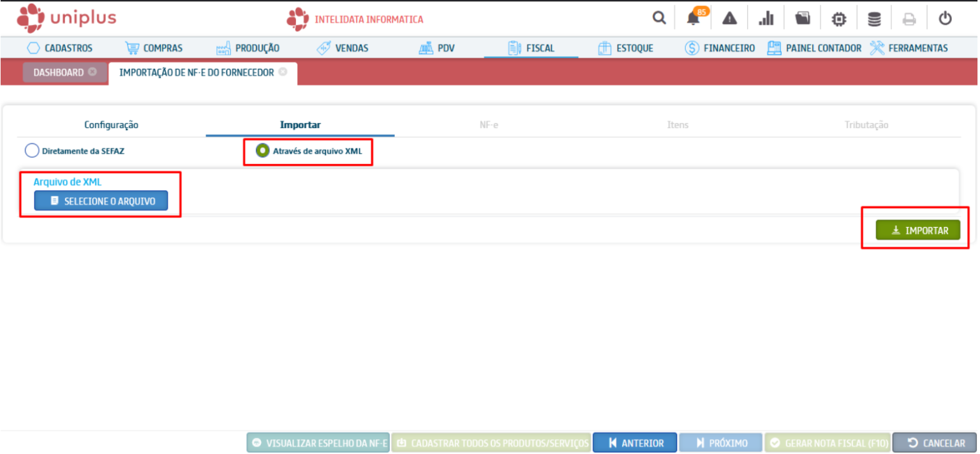Switch to the Configuração step tab
This screenshot has height=454, width=980.
coord(111,125)
